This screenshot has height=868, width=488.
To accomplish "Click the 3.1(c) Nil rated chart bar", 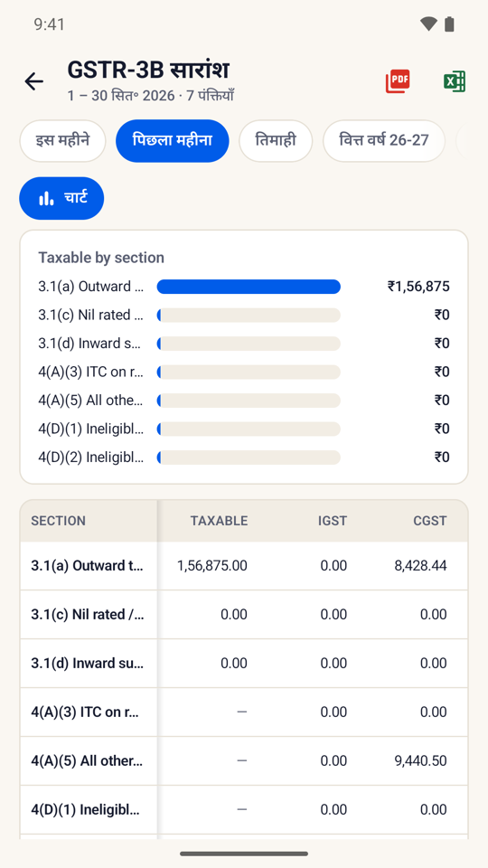I will click(249, 315).
